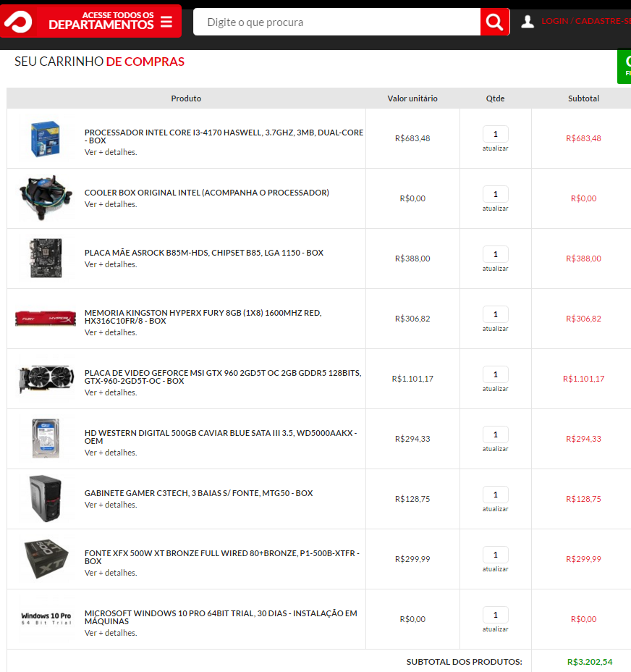Open XFX 500W power supply thumbnail
Image resolution: width=631 pixels, height=672 pixels.
click(x=46, y=559)
